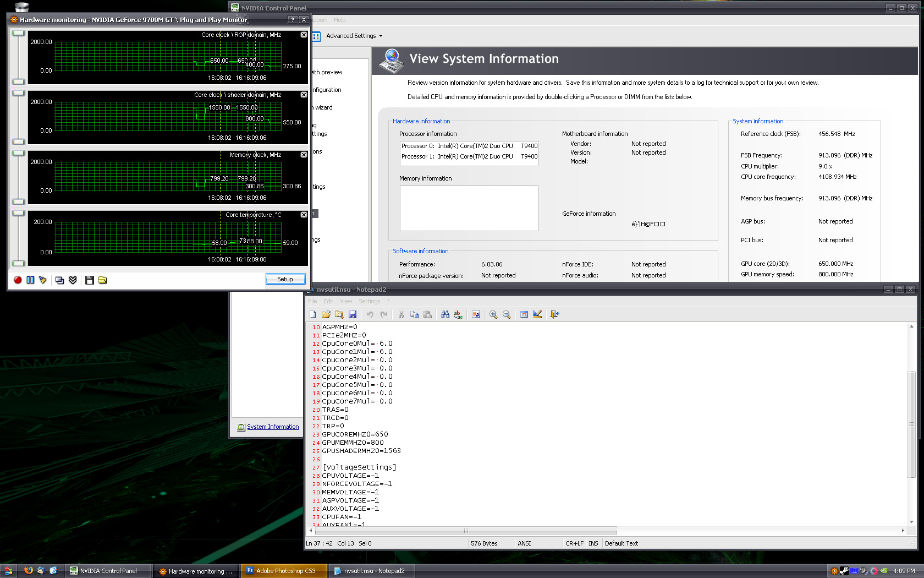Toggle word wrap icon in Notepad2 toolbar
The image size is (924, 578).
(x=476, y=314)
